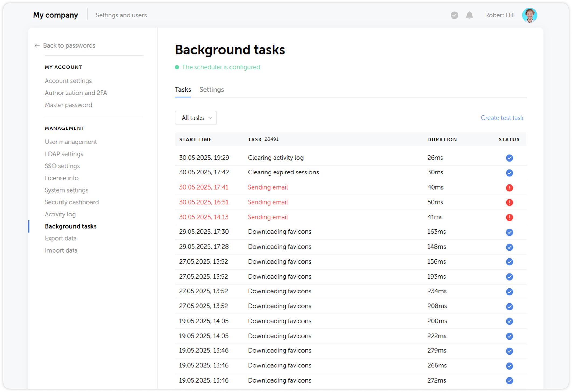This screenshot has width=572, height=392.
Task: Click Settings and users header link
Action: pyautogui.click(x=121, y=15)
